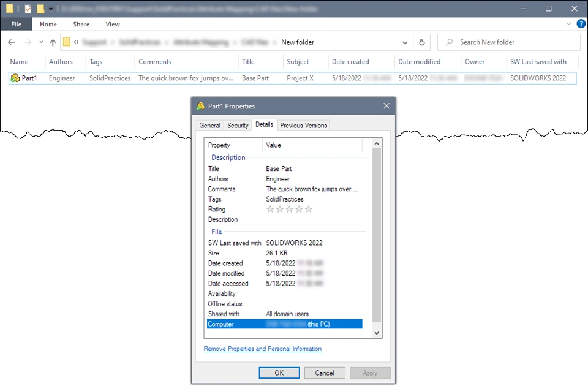Click the SOLIDWORKS part icon in the dialog title
588x386 pixels.
[200, 106]
